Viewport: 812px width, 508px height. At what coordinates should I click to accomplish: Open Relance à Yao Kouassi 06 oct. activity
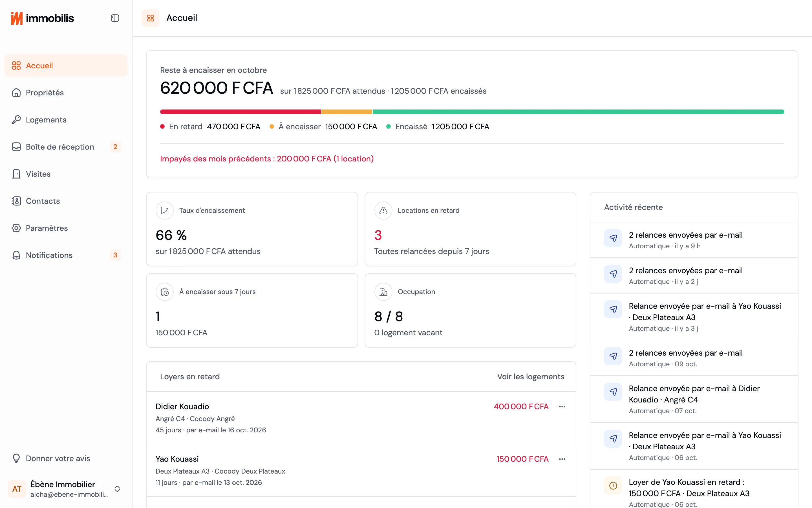click(x=694, y=446)
